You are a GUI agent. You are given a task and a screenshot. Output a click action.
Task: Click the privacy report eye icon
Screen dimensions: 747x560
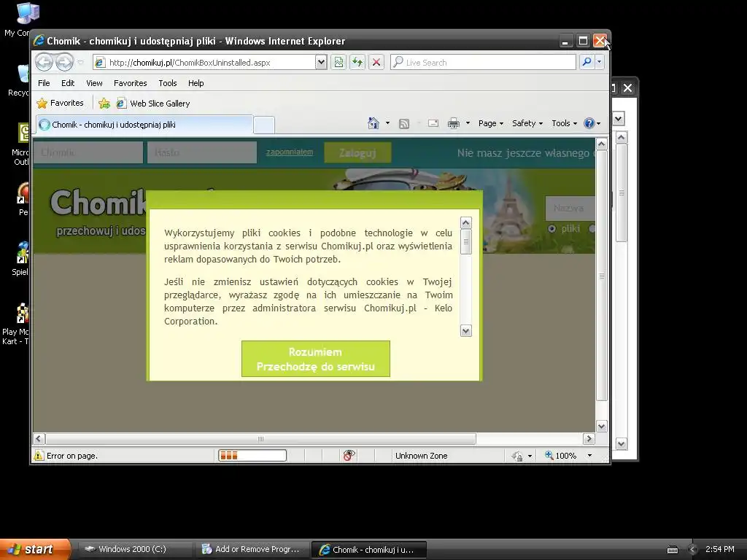pyautogui.click(x=349, y=456)
